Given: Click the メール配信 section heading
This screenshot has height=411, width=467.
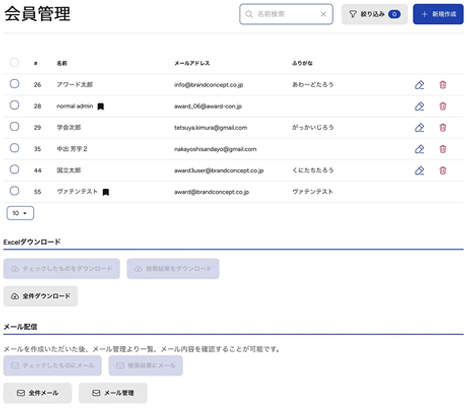Looking at the screenshot, I should (20, 327).
